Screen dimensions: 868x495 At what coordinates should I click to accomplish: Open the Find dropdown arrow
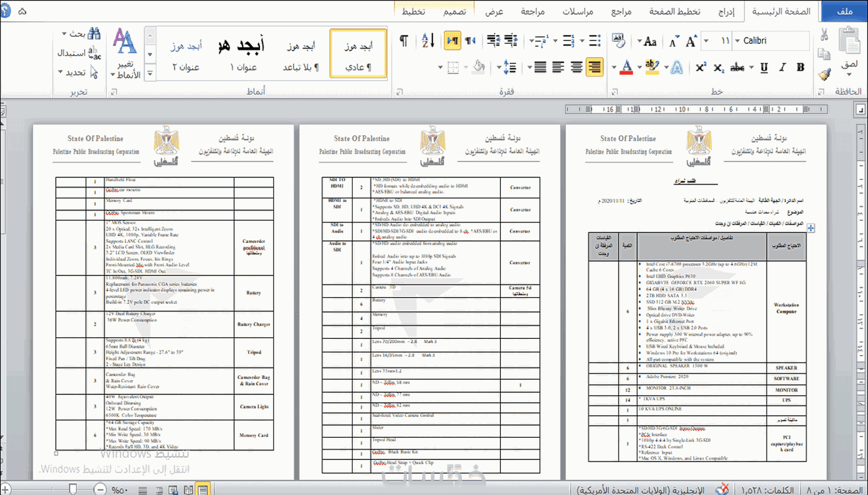pyautogui.click(x=64, y=34)
